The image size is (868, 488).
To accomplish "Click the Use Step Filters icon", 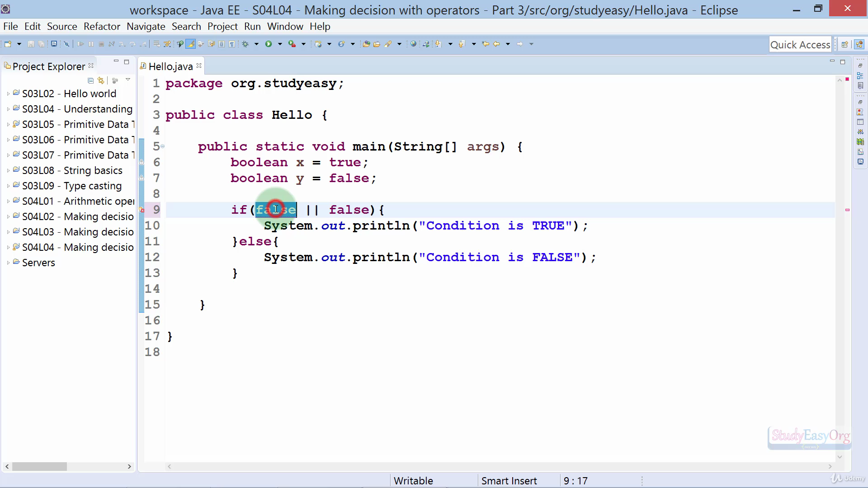I will (167, 44).
